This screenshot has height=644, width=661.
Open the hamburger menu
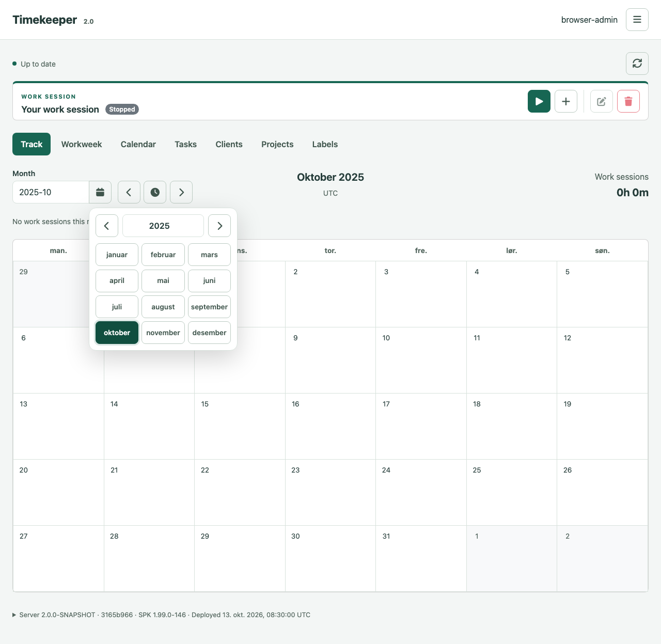(x=637, y=20)
